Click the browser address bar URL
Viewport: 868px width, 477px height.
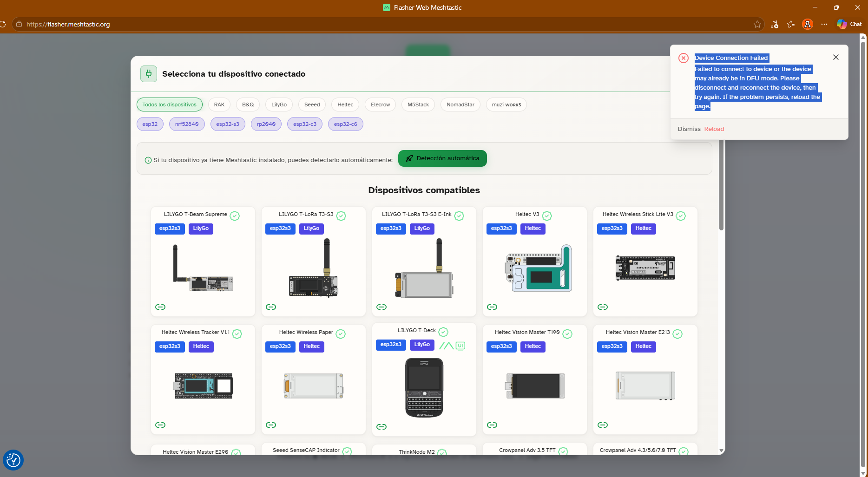click(68, 24)
